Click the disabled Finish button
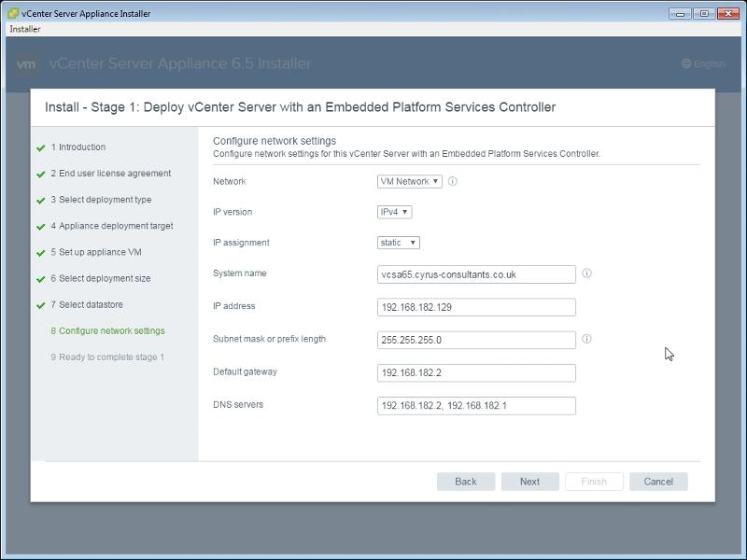Image resolution: width=747 pixels, height=560 pixels. tap(594, 482)
